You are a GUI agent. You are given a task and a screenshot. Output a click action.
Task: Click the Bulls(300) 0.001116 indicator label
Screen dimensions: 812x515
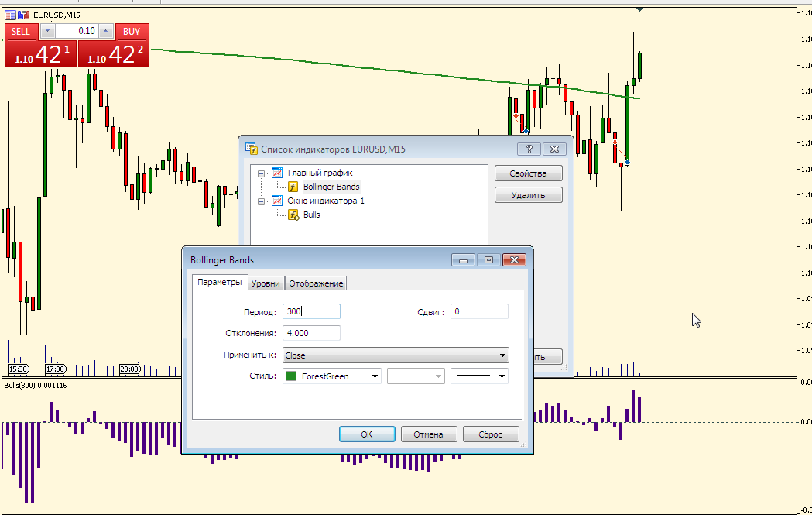point(36,386)
